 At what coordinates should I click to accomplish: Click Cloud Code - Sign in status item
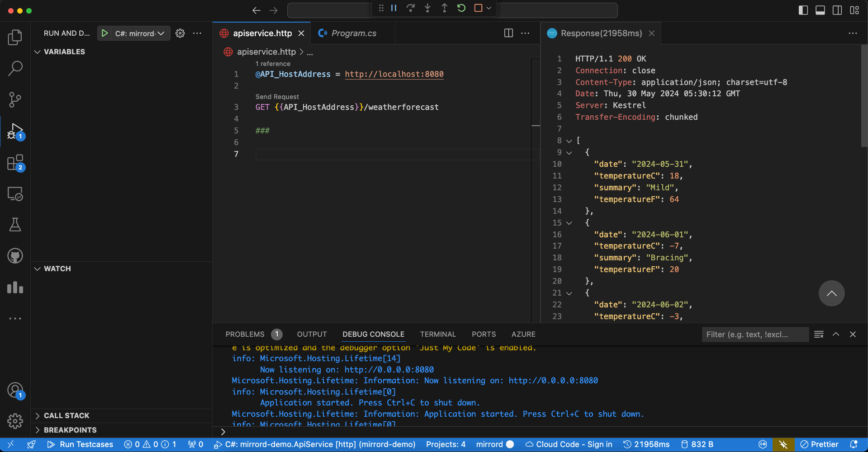click(569, 444)
